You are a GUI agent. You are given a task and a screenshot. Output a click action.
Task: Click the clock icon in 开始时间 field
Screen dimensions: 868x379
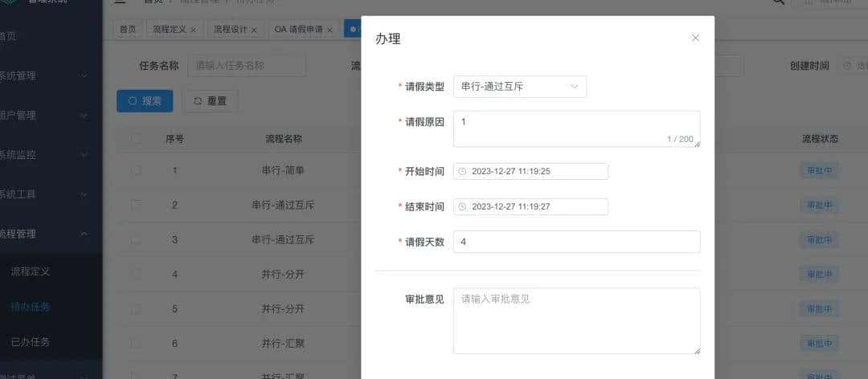[463, 172]
